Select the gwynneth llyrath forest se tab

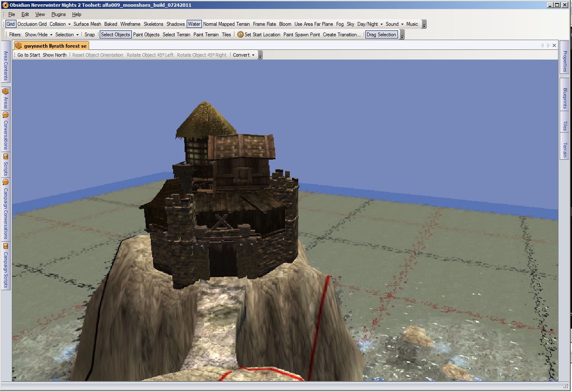click(x=52, y=46)
